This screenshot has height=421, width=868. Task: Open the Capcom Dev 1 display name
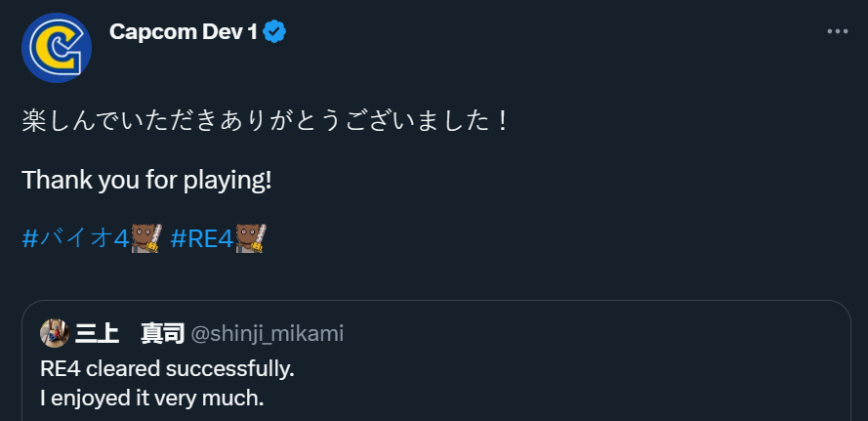[x=183, y=32]
